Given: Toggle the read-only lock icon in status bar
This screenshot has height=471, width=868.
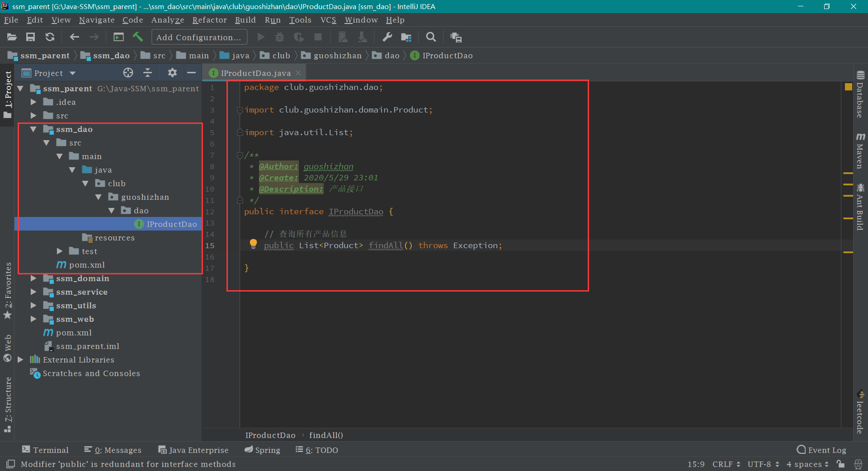Looking at the screenshot, I should coord(840,464).
